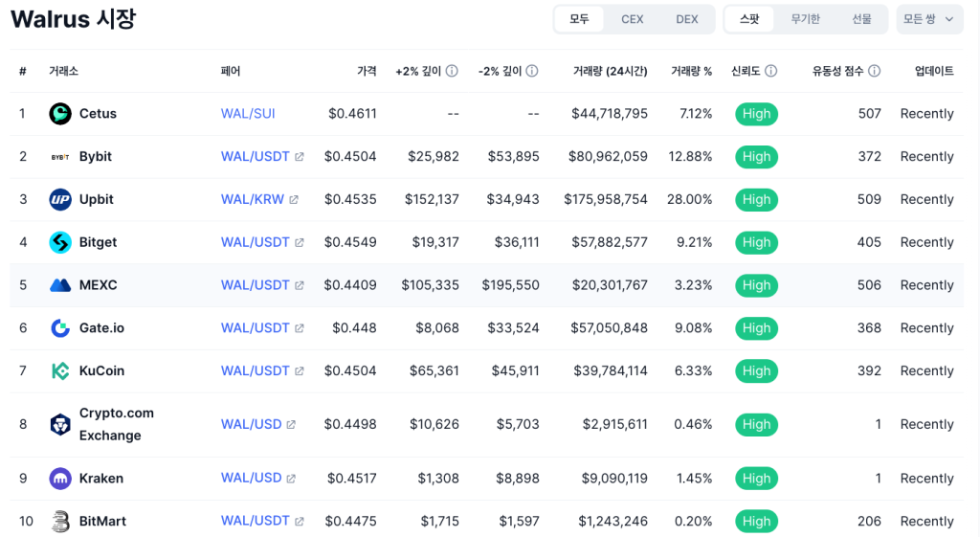The height and width of the screenshot is (537, 980).
Task: Click the Bybit exchange logo
Action: 60,157
